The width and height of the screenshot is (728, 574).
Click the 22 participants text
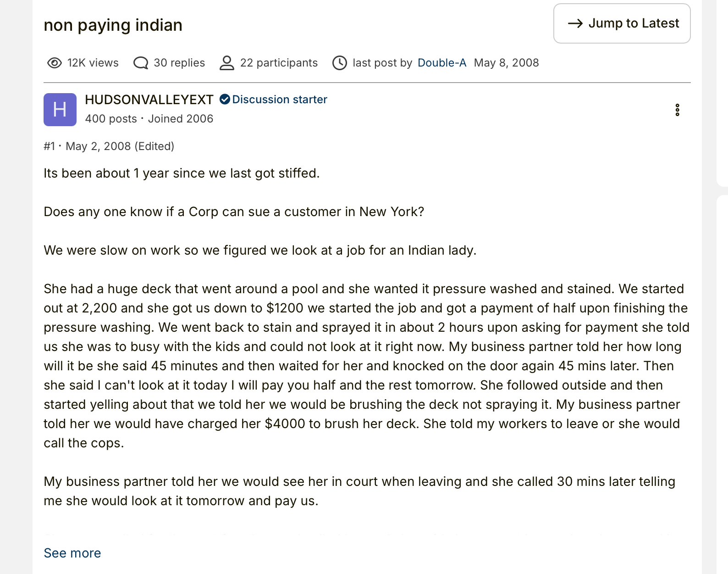(x=279, y=63)
